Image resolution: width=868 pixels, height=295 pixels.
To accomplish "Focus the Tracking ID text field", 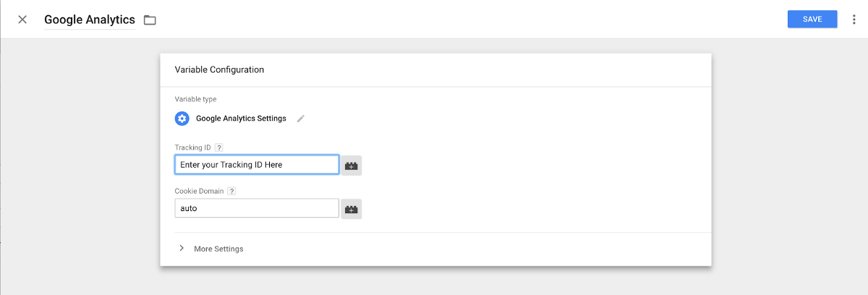I will (x=257, y=165).
